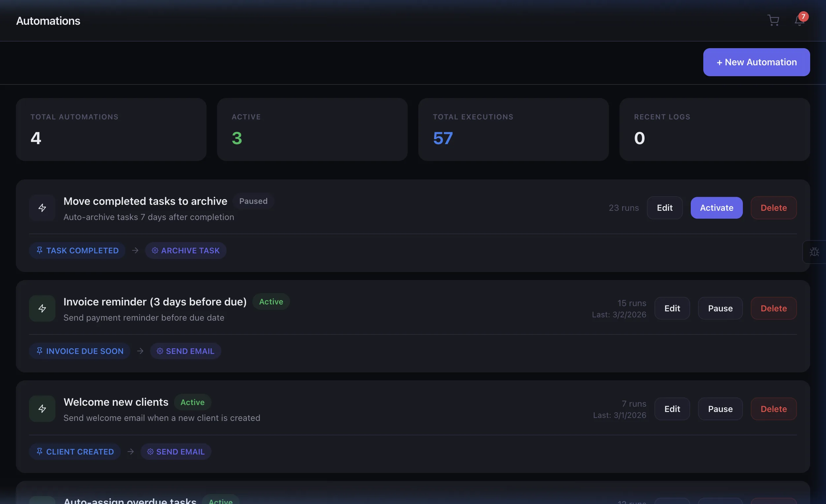Select the CLIENT CREATED trigger chip
The width and height of the screenshot is (826, 504).
75,451
